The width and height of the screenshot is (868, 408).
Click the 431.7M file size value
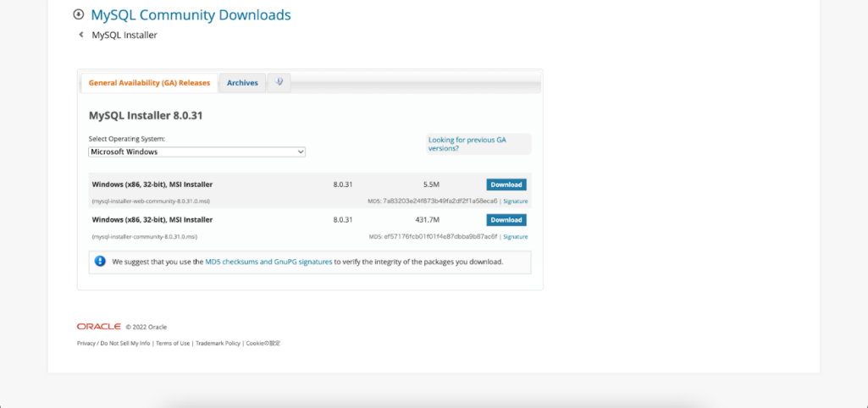click(428, 220)
